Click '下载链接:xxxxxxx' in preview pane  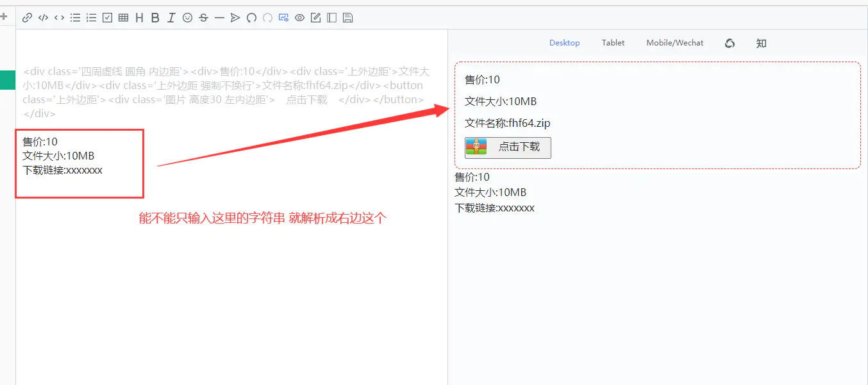(x=495, y=208)
